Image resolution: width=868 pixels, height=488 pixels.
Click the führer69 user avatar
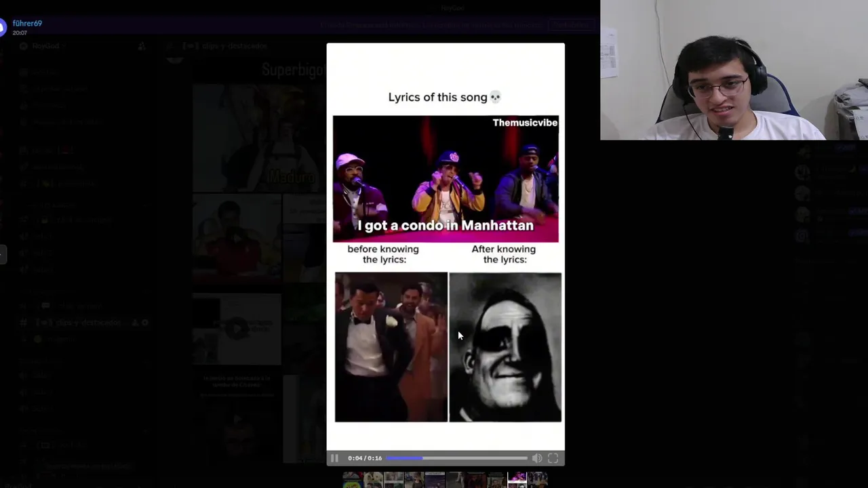pos(2,27)
